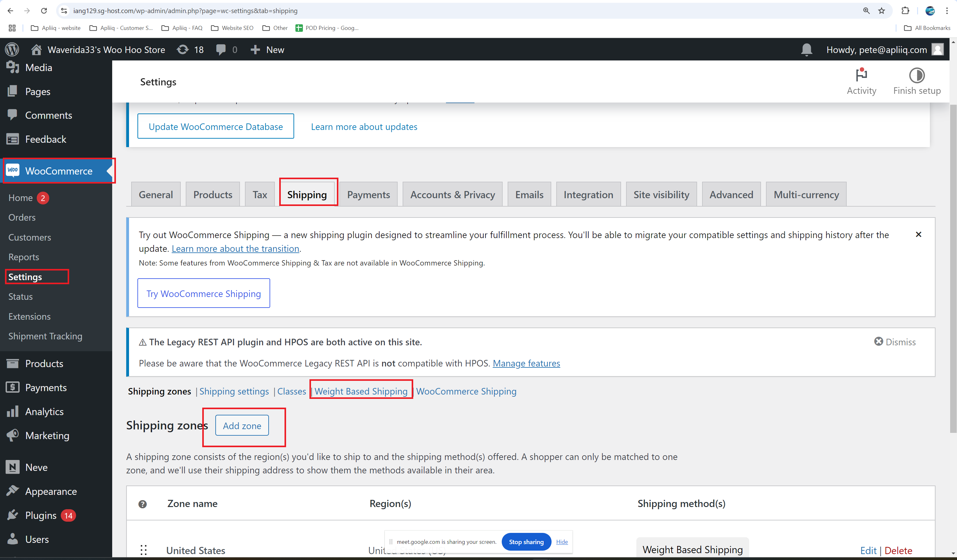Close the WooCommerce Shipping notice
This screenshot has height=560, width=957.
click(x=918, y=234)
